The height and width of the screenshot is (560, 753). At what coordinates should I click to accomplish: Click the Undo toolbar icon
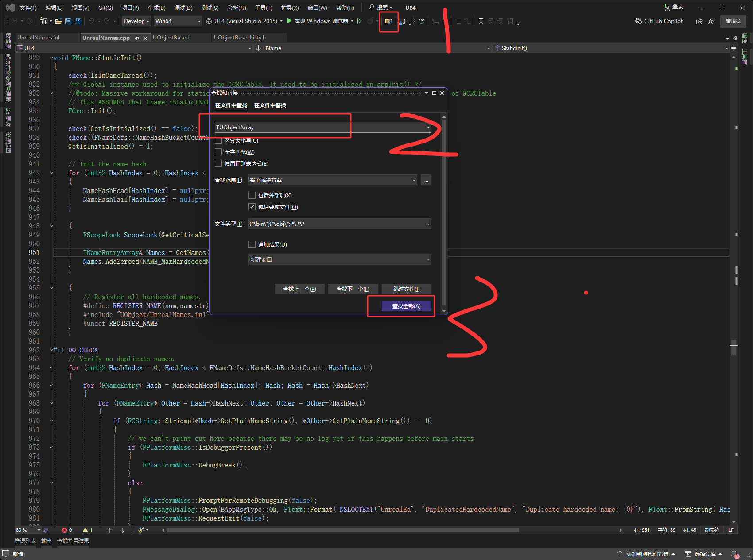[91, 21]
